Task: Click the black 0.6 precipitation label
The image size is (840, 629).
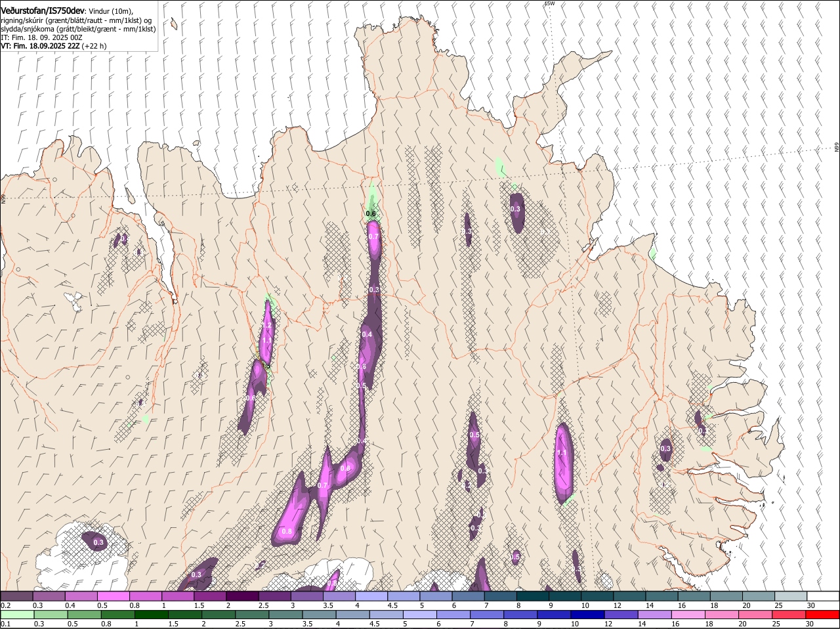Action: click(371, 213)
